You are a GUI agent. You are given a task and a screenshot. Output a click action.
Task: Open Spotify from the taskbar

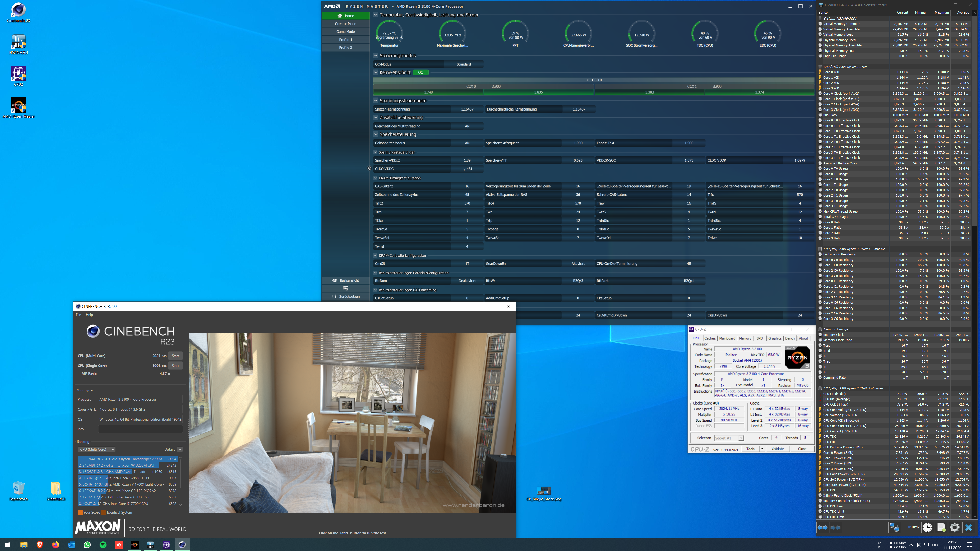click(103, 545)
